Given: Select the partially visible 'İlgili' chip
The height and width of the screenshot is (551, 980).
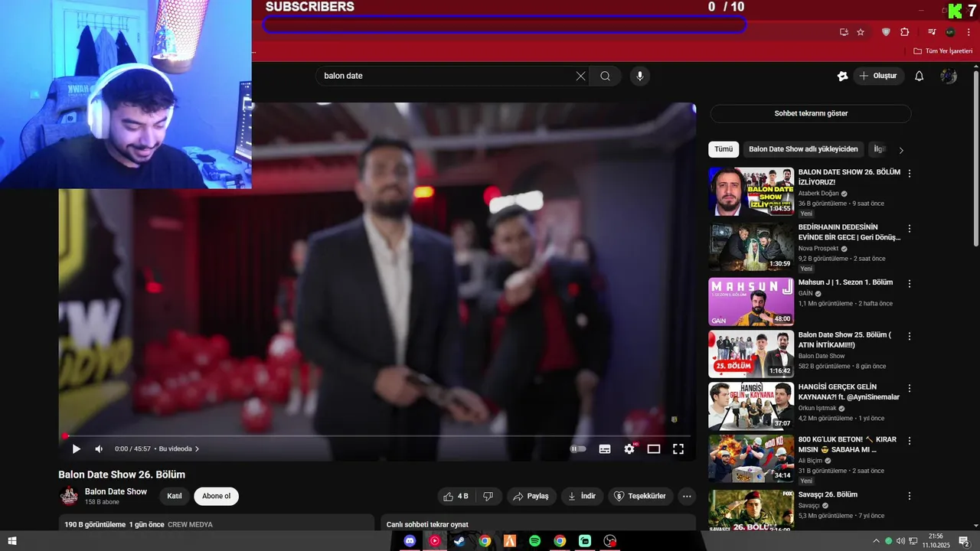Looking at the screenshot, I should 879,149.
